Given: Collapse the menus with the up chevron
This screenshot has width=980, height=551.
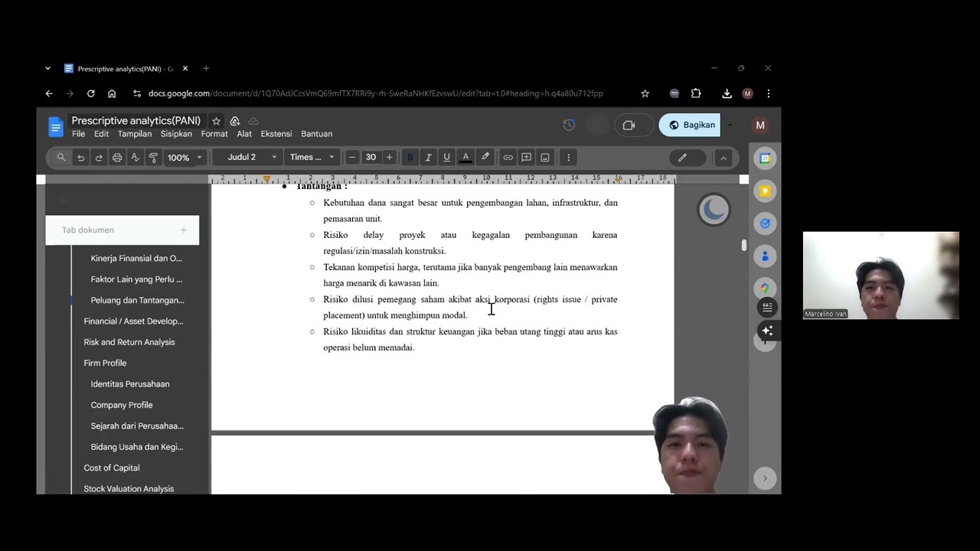Looking at the screenshot, I should coord(724,158).
